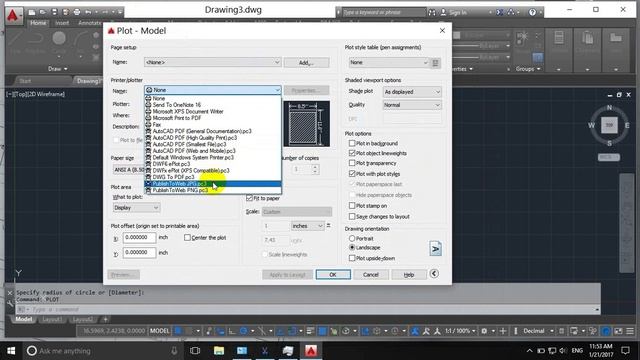Click the status bar customization hamburger icon

tap(630, 331)
